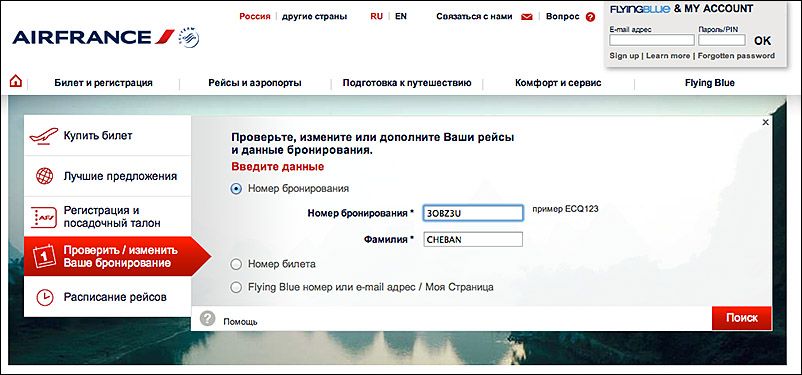
Task: Switch to Лучшие предложения tab
Action: [x=107, y=176]
